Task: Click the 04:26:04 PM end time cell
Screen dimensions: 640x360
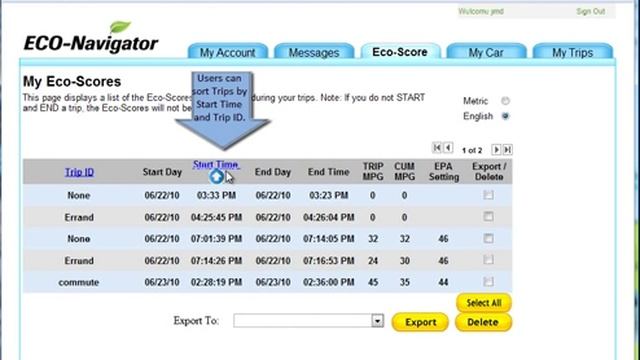Action: [329, 217]
